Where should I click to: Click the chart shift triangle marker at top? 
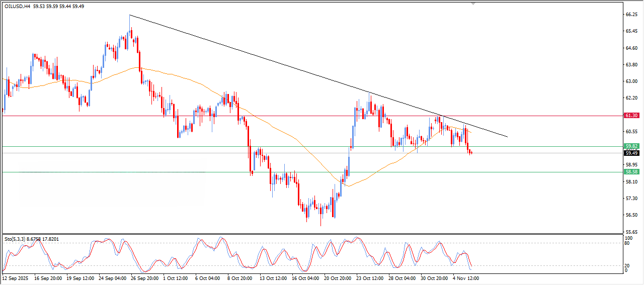tap(473, 4)
